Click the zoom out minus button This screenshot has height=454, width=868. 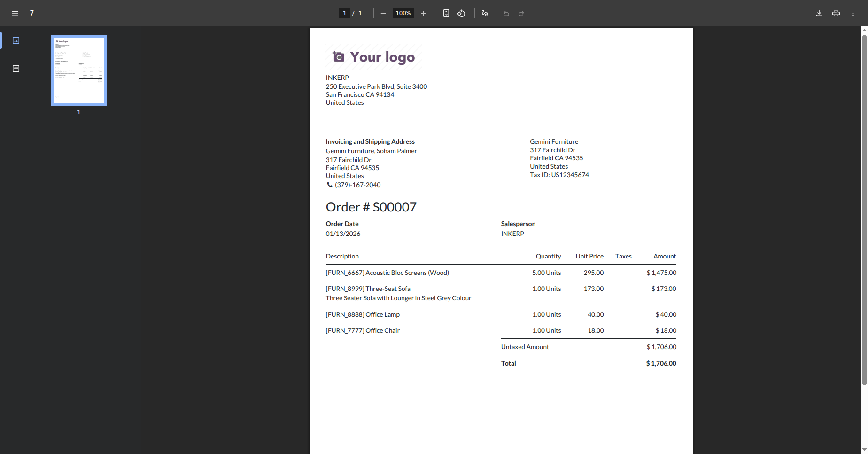point(383,13)
